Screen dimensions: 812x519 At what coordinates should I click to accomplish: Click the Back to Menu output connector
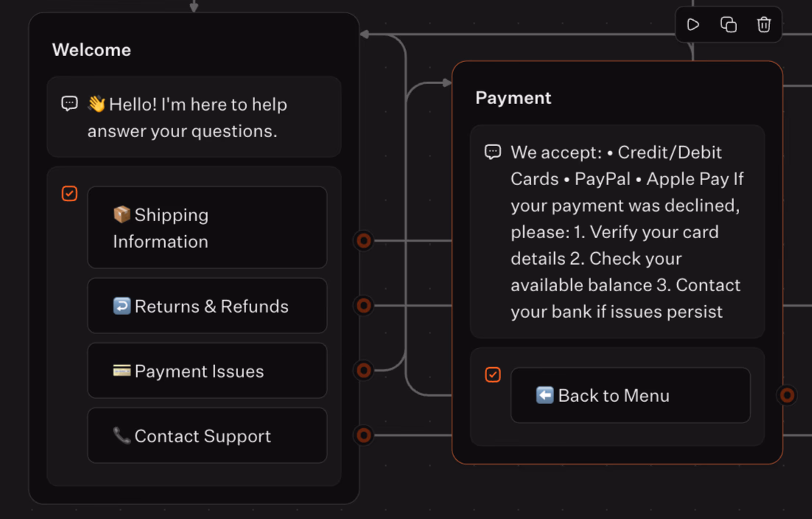click(x=787, y=395)
